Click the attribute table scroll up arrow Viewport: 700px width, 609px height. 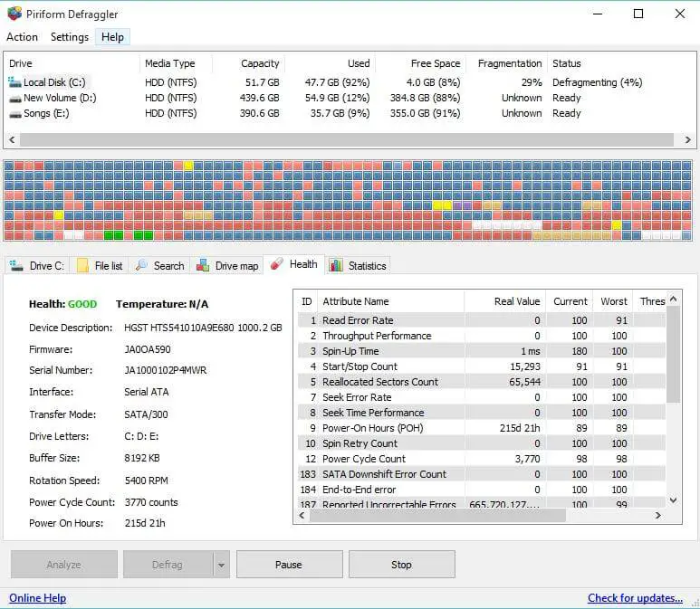673,299
